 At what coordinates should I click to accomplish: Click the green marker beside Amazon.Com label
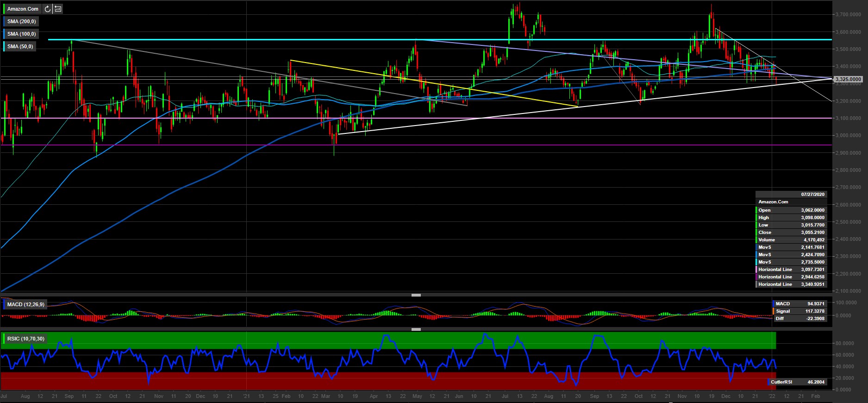(x=4, y=9)
